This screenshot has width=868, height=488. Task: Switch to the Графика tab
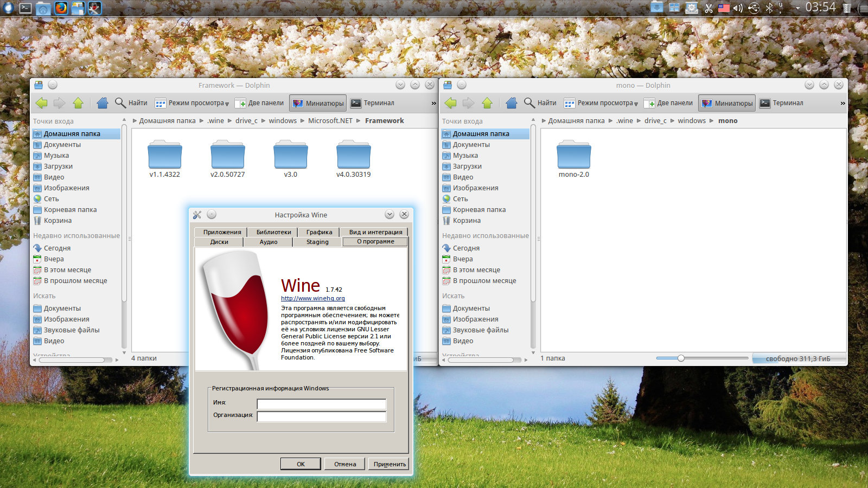point(319,232)
